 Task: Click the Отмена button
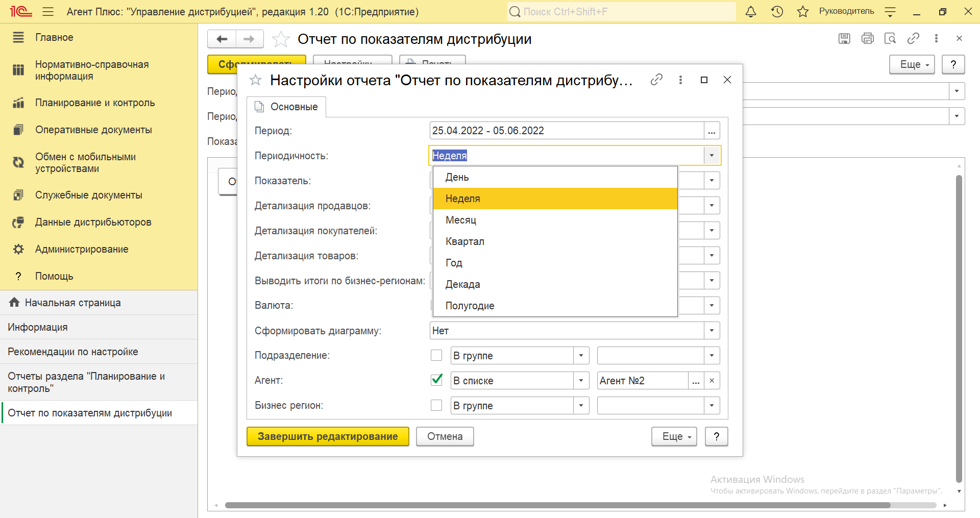click(x=445, y=436)
